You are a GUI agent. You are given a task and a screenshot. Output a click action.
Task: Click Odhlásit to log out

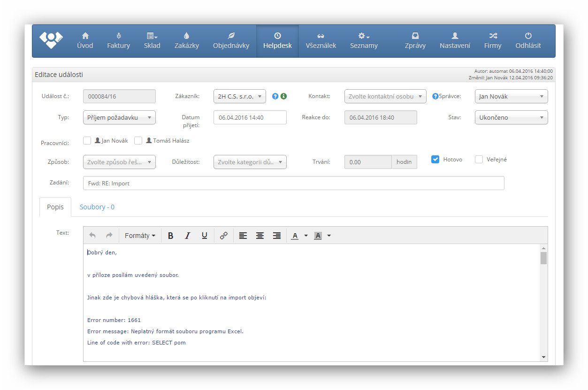point(528,41)
